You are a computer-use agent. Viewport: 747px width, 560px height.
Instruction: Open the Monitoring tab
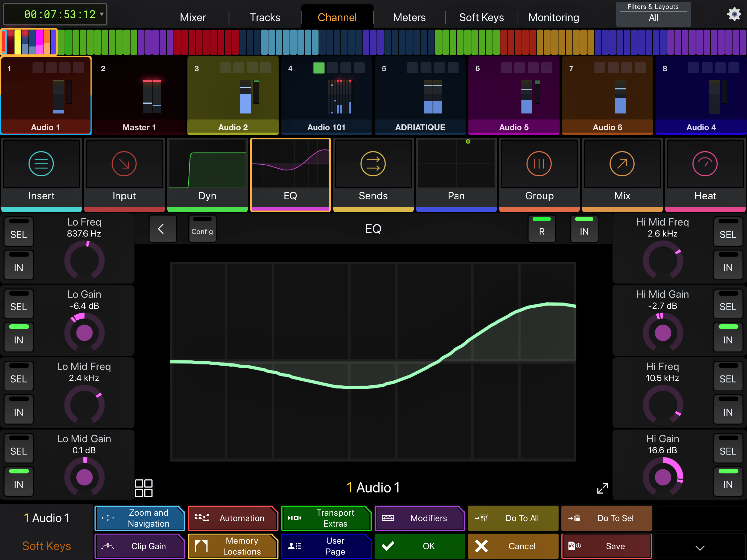click(x=553, y=17)
